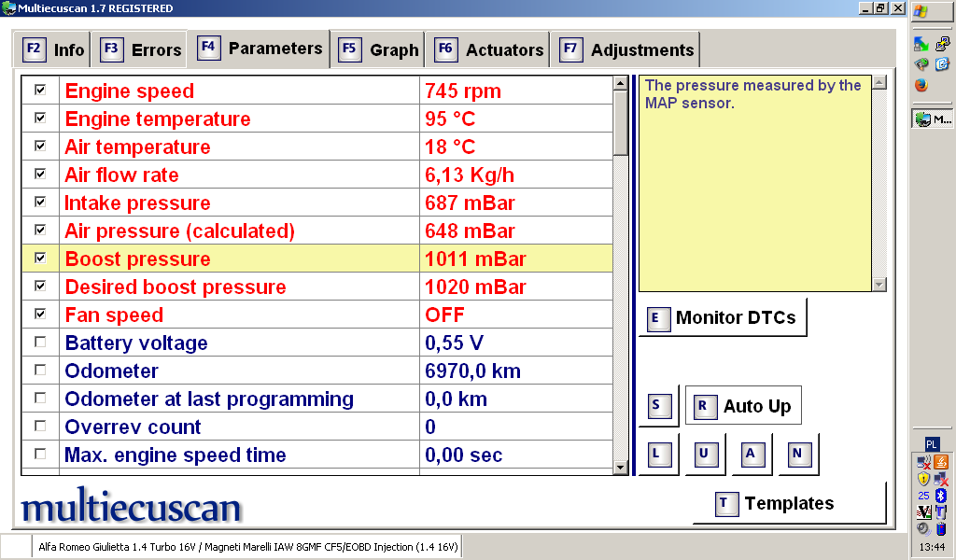Image resolution: width=956 pixels, height=560 pixels.
Task: Select the Battery voltage parameter name
Action: pyautogui.click(x=136, y=343)
